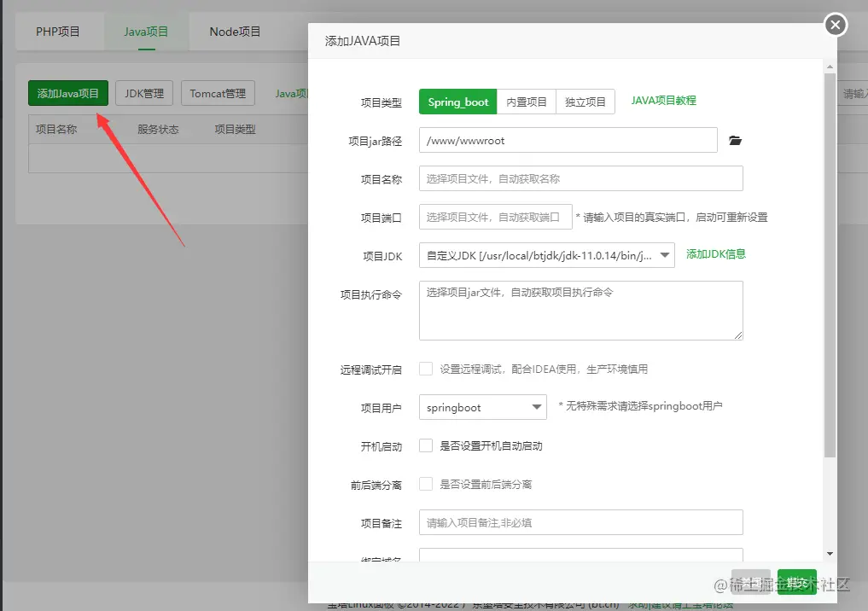Switch to the Node项目 tab
This screenshot has width=868, height=611.
click(x=235, y=32)
